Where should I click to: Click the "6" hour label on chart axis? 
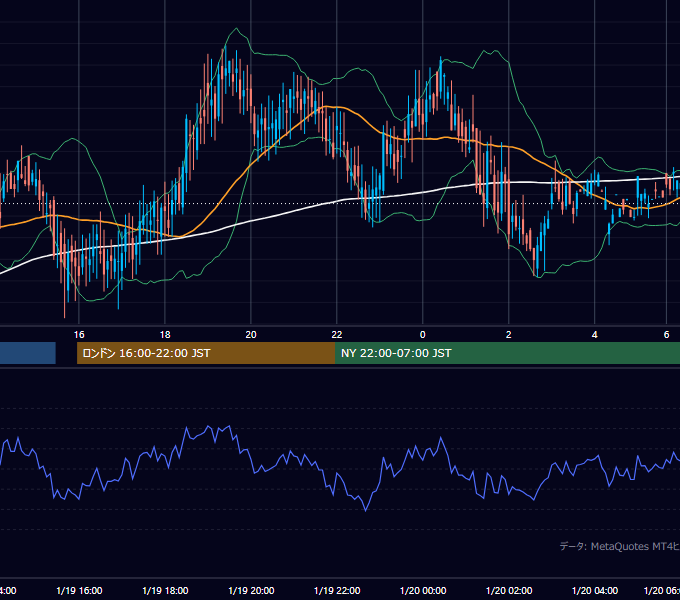666,335
